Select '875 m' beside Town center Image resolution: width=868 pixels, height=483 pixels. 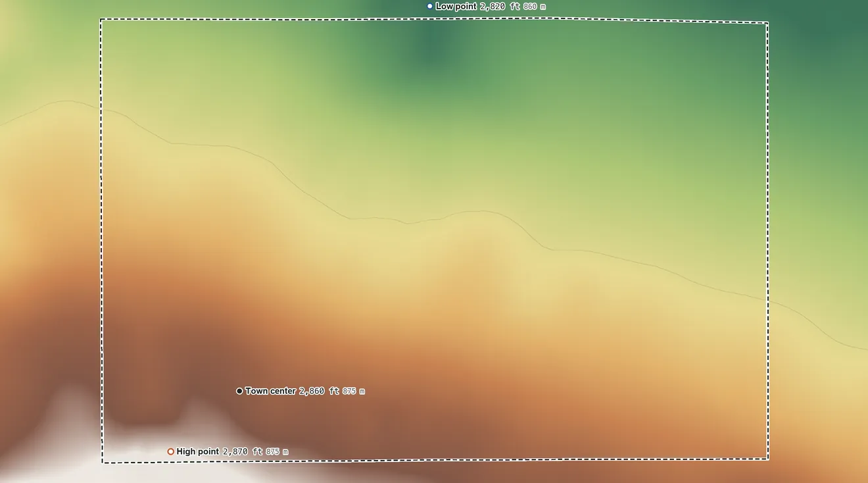(354, 391)
